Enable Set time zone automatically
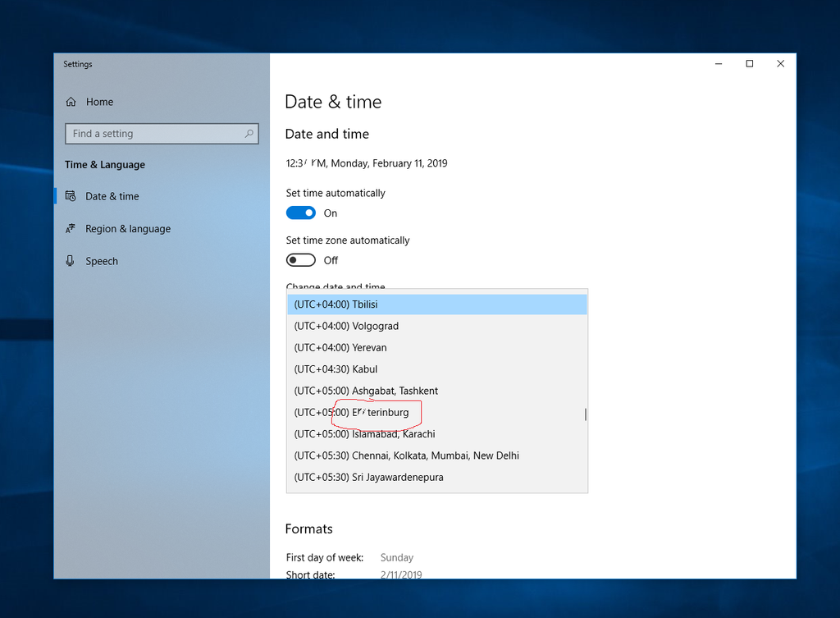 301,260
